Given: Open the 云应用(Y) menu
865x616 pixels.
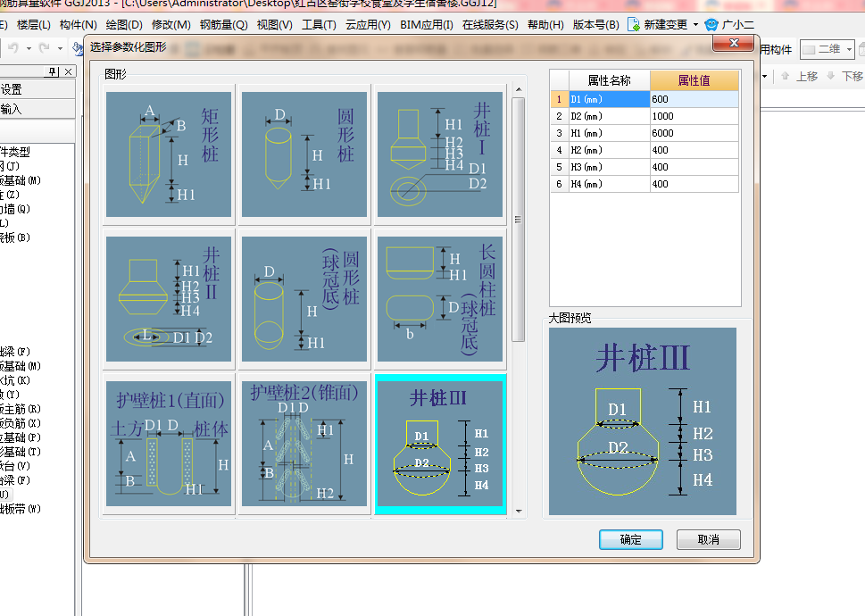Looking at the screenshot, I should coord(368,25).
